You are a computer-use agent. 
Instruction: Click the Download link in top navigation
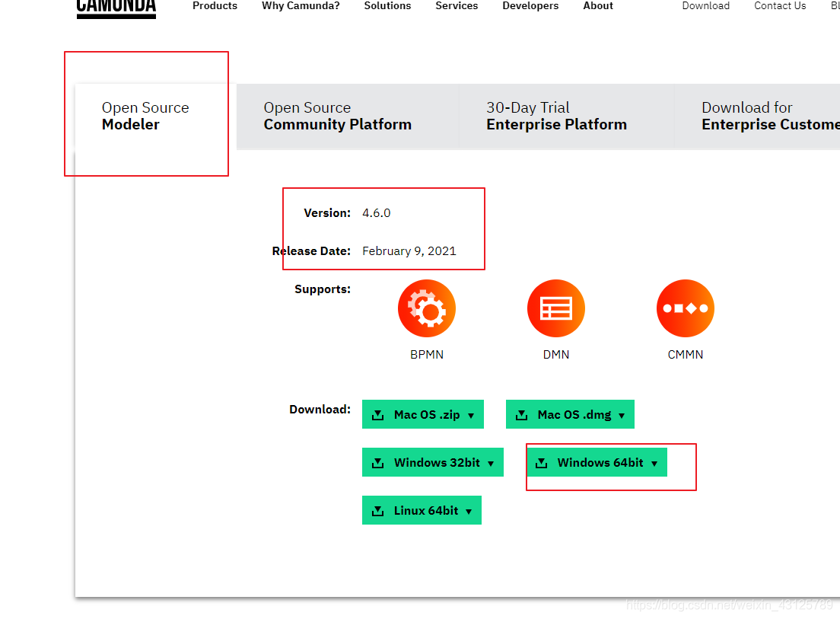705,6
